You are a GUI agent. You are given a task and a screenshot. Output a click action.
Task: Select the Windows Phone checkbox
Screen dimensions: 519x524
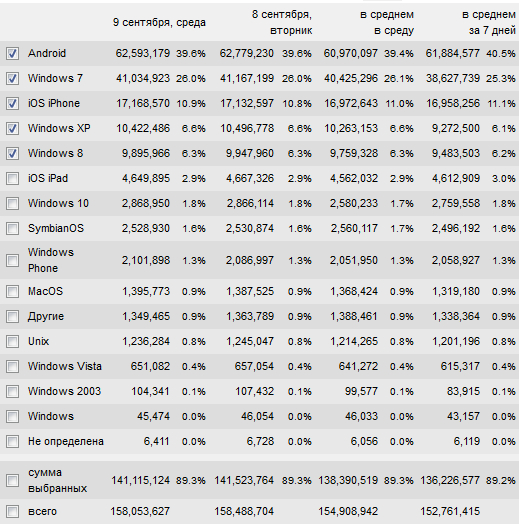pos(12,260)
